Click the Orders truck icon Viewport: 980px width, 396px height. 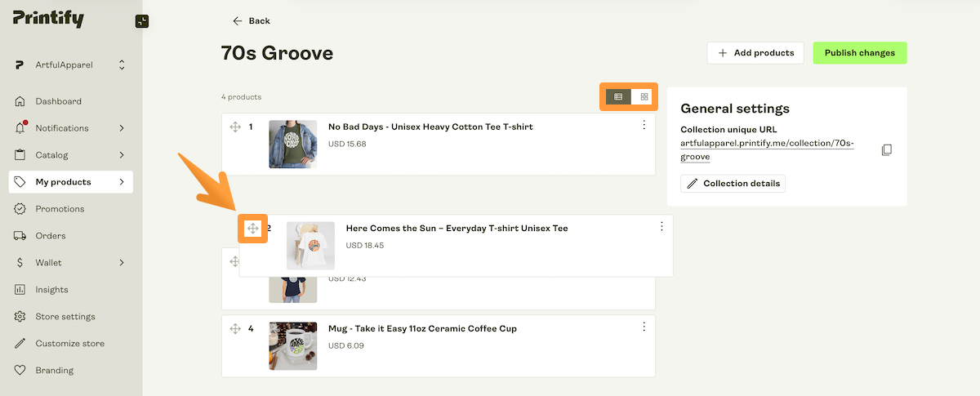point(20,236)
